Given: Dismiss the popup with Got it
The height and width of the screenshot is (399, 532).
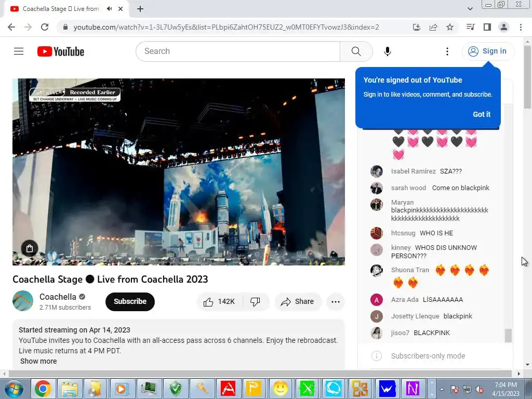Looking at the screenshot, I should [482, 114].
